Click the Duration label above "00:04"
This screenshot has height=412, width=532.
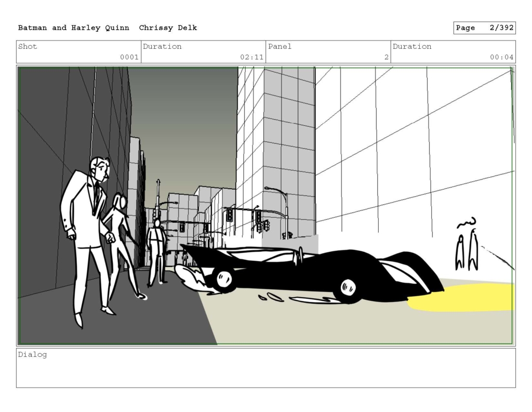412,46
